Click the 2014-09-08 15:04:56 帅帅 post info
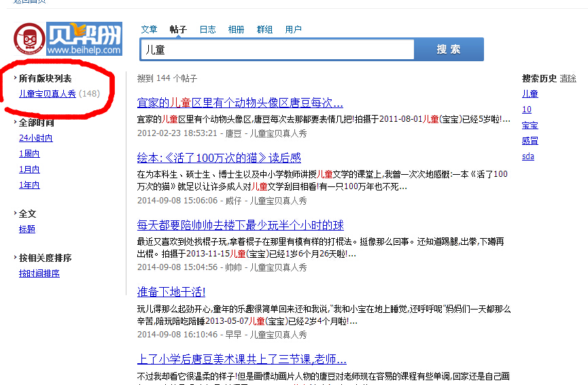The height and width of the screenshot is (385, 588). pos(222,267)
